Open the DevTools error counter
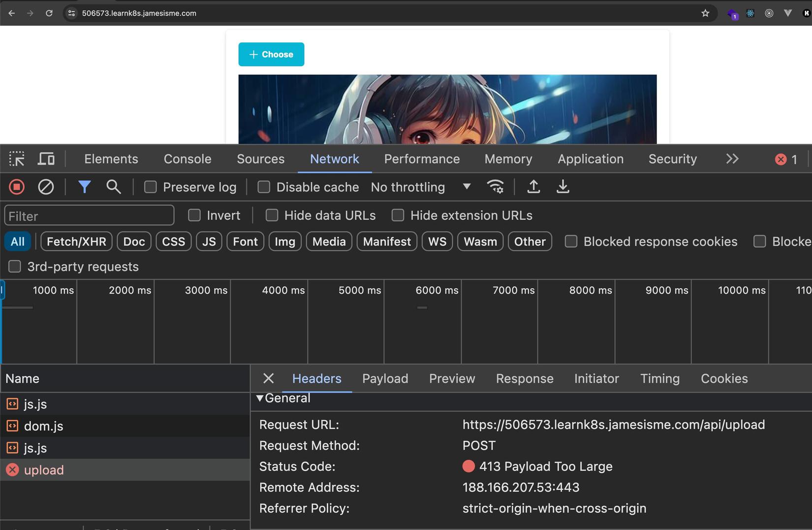The width and height of the screenshot is (812, 530). 786,159
